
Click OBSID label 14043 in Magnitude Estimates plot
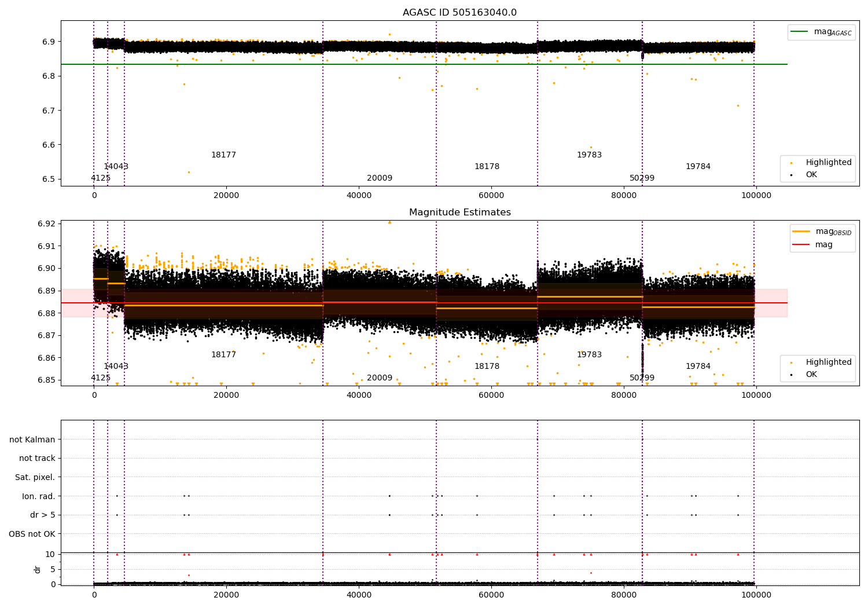pos(116,367)
